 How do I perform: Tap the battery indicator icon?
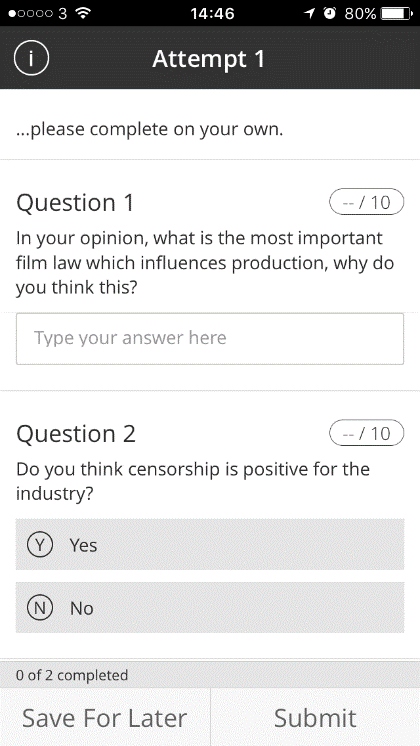click(x=397, y=13)
